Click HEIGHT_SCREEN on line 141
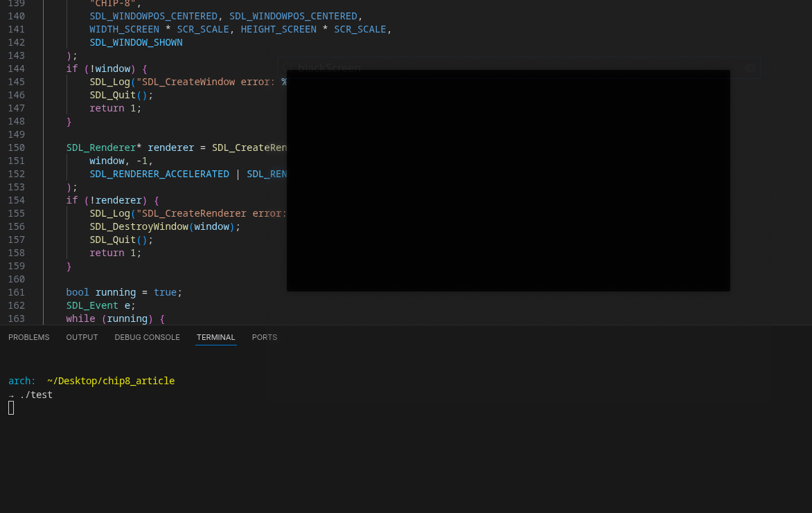The height and width of the screenshot is (513, 812). [279, 30]
